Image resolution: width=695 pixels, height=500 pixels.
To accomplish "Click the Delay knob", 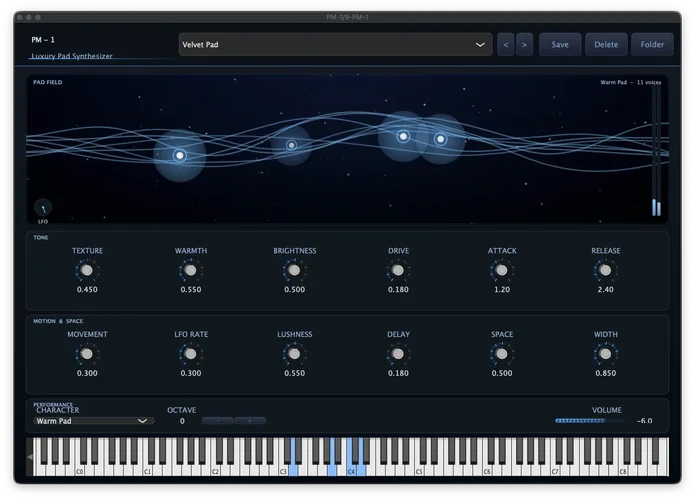I will pyautogui.click(x=398, y=354).
